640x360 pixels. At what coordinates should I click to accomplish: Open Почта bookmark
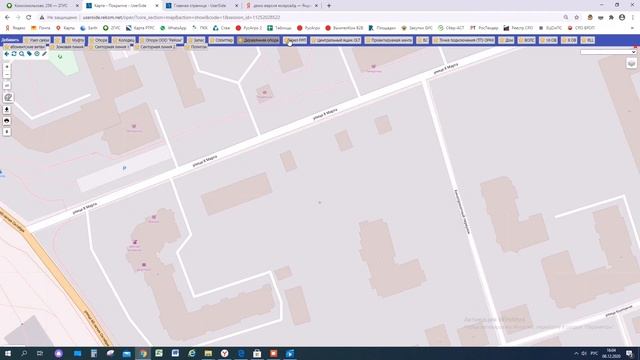click(41, 28)
